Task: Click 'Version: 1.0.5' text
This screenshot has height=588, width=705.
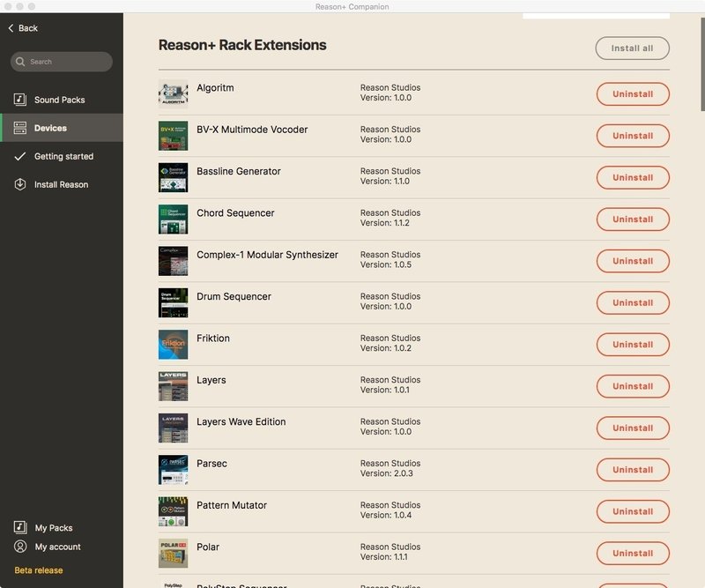Action: pos(386,264)
